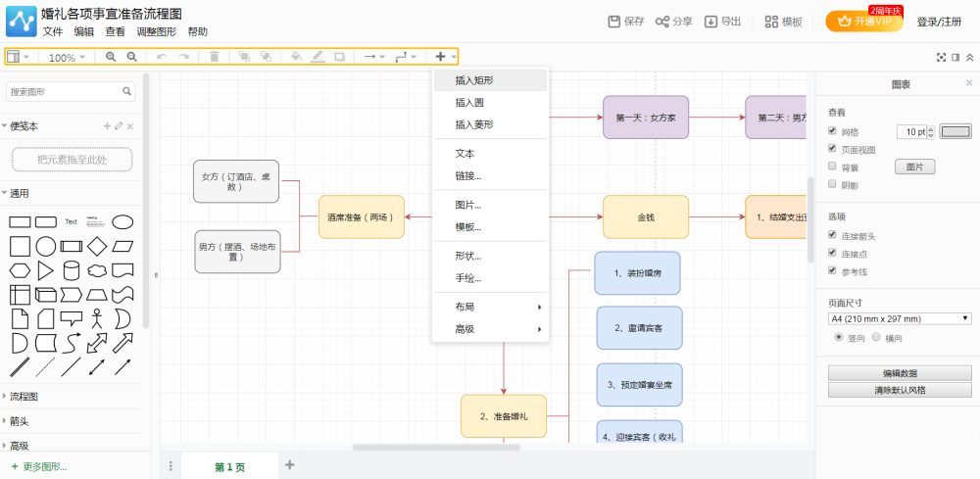
Task: Open the 100% zoom level dropdown
Action: point(67,58)
